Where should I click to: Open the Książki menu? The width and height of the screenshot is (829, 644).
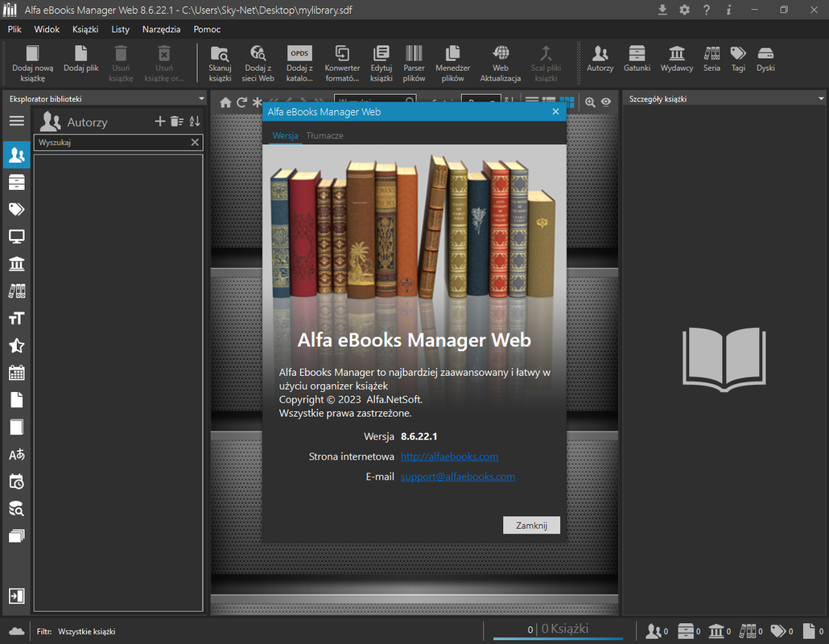point(85,29)
